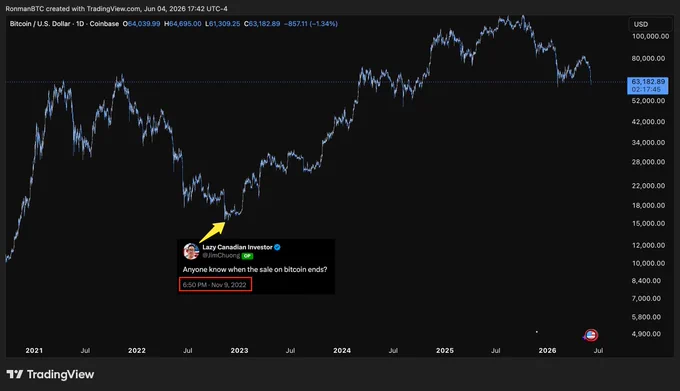680x391 pixels.
Task: Click the open value 64,039.99
Action: pyautogui.click(x=144, y=24)
